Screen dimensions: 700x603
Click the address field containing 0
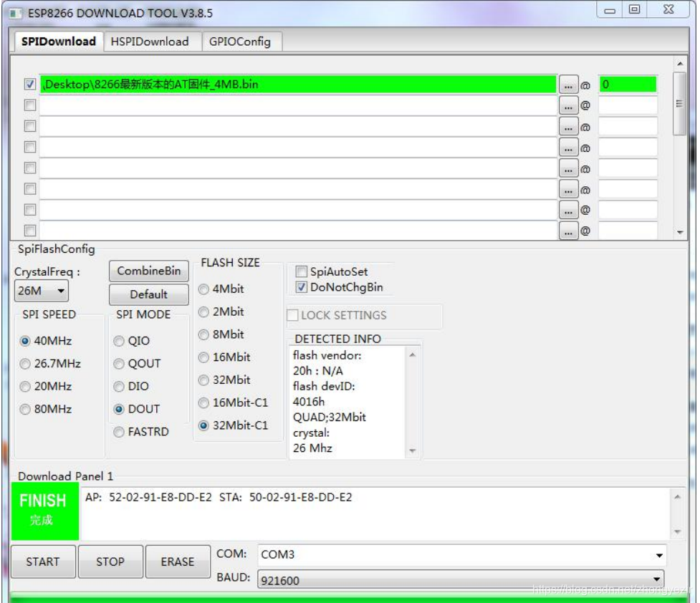coord(628,85)
